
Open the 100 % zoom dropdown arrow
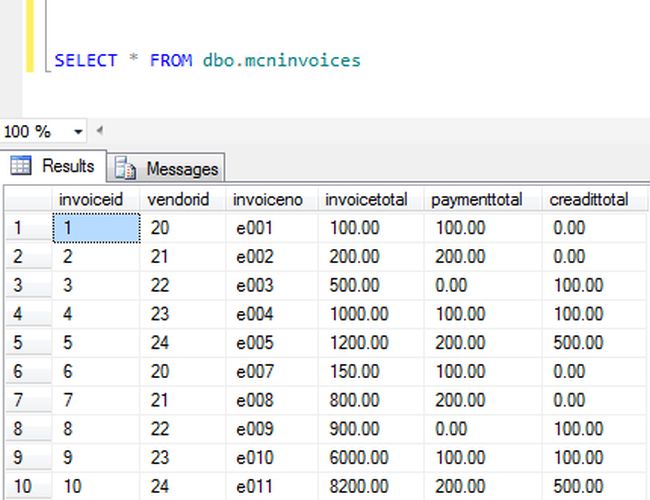78,132
